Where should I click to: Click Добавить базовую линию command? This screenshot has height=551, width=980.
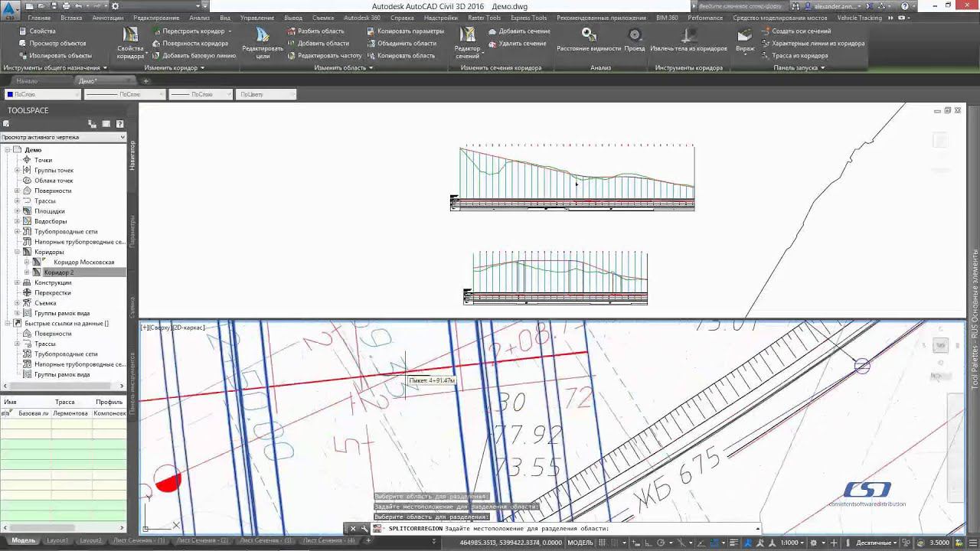pos(194,56)
